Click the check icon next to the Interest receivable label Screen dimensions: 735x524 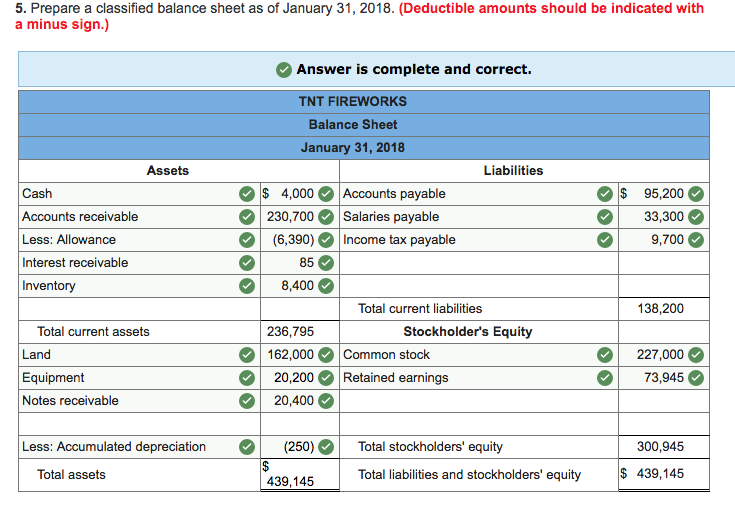247,262
